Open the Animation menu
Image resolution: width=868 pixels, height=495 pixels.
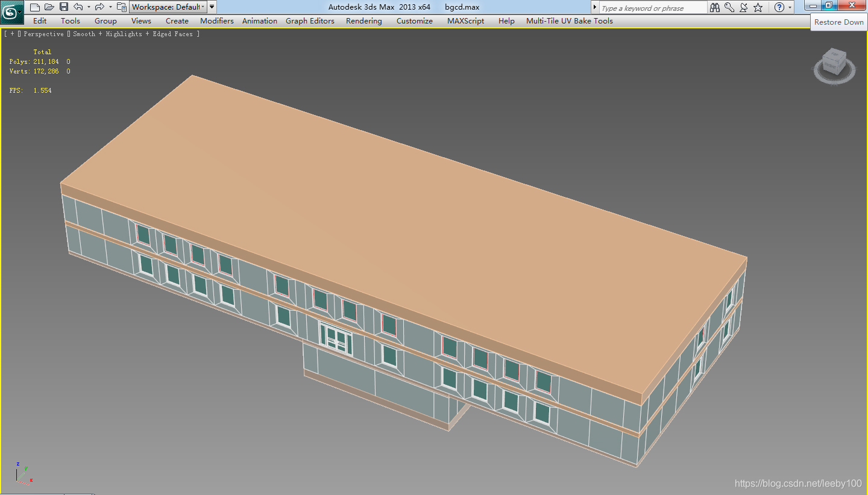pyautogui.click(x=260, y=20)
